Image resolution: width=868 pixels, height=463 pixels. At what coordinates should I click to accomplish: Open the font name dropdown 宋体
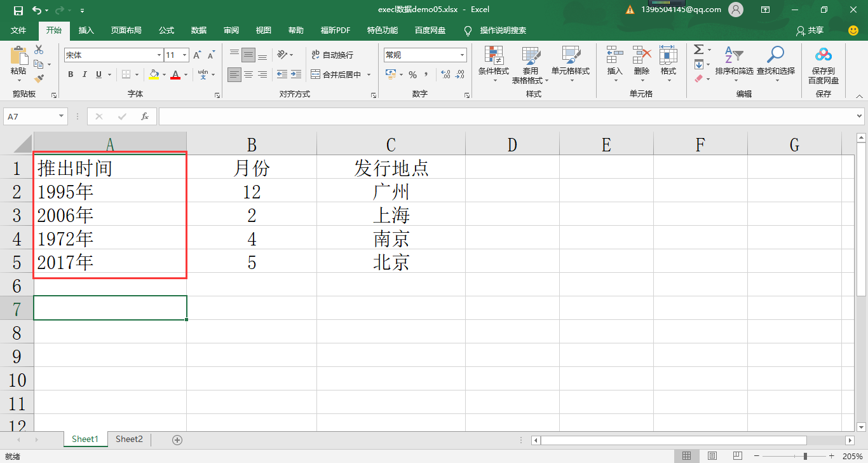pyautogui.click(x=159, y=55)
